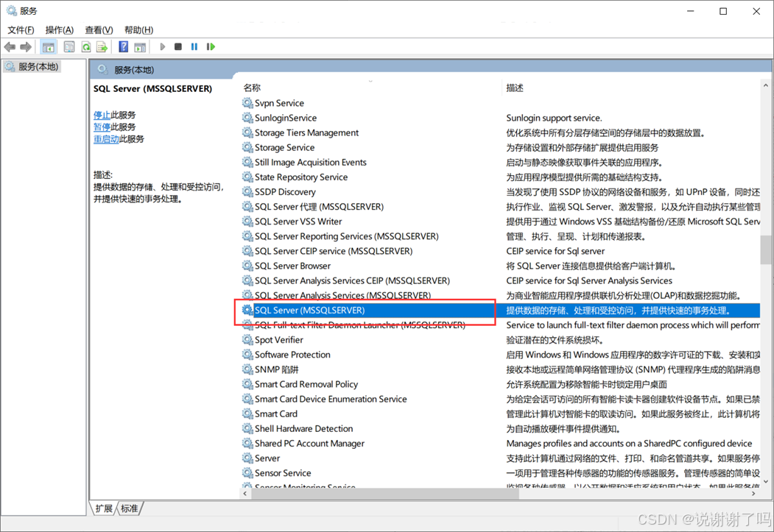Open the Properties toolbar icon
774x532 pixels.
pos(69,47)
